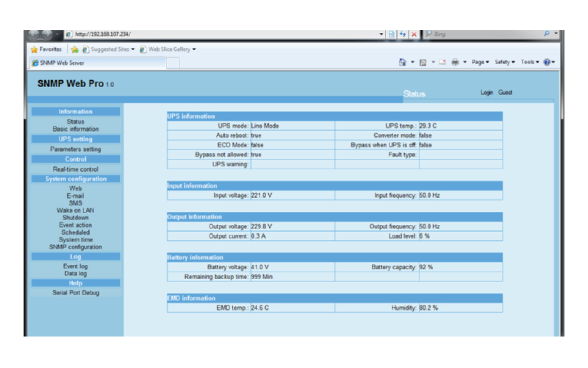The width and height of the screenshot is (588, 368).
Task: Open Parameters setting in sidebar
Action: 76,149
